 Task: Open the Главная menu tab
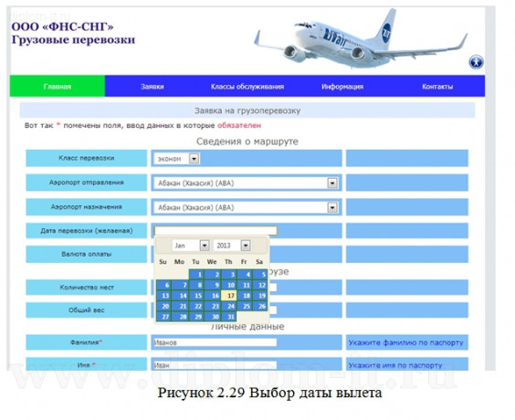pyautogui.click(x=58, y=87)
